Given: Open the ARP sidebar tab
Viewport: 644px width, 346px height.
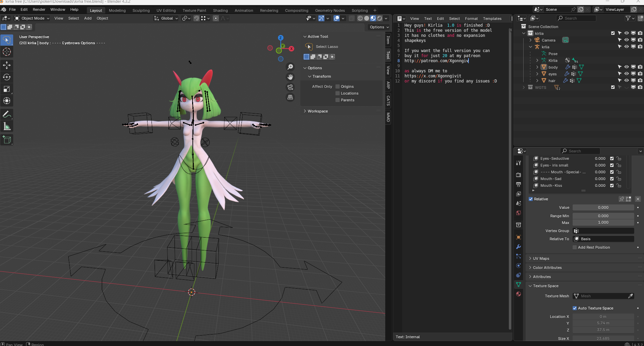Looking at the screenshot, I should 388,85.
